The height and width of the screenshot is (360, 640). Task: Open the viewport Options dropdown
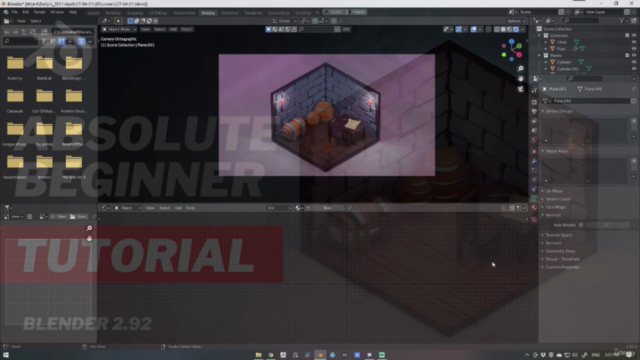516,21
